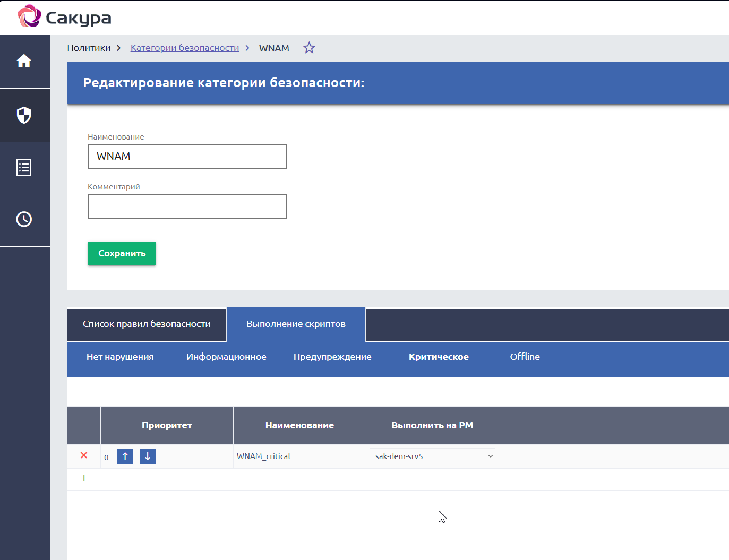Open the sak-dem-srv5 dropdown
This screenshot has width=729, height=560.
(432, 456)
